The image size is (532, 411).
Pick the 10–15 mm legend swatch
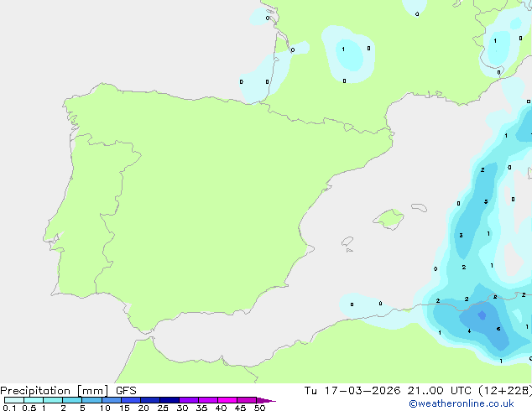pyautogui.click(x=112, y=400)
